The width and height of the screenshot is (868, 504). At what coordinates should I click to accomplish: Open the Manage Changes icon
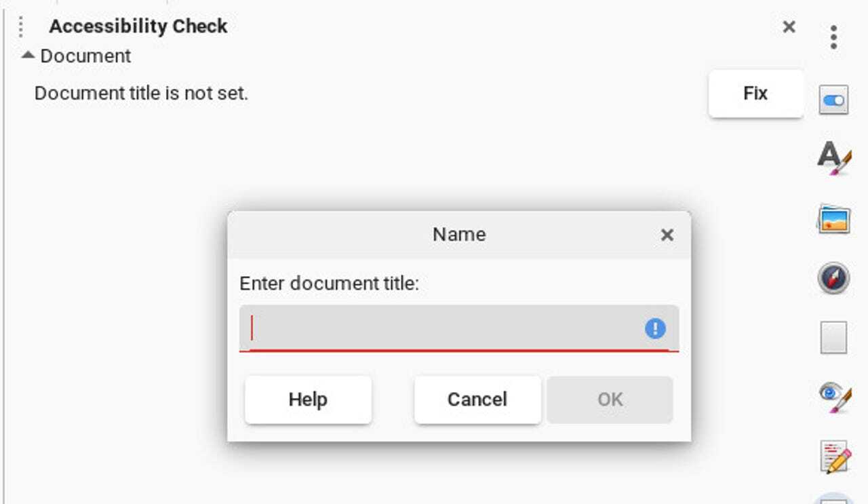point(835,456)
